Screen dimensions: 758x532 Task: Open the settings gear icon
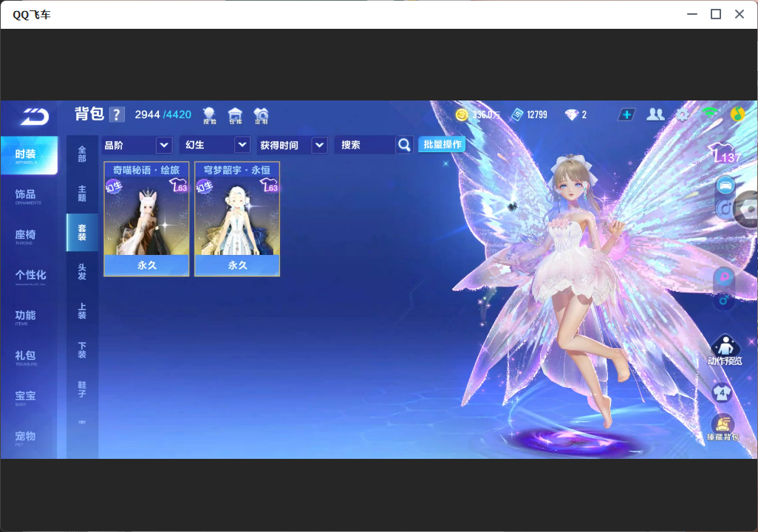(x=682, y=115)
